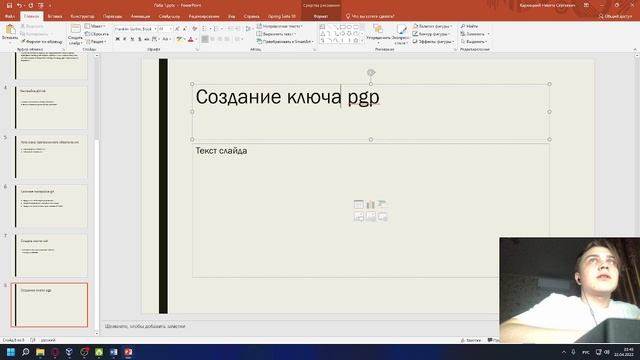Screen dimensions: 640x360
Task: Reset slide layout with Сбросить
Action: pos(97,34)
